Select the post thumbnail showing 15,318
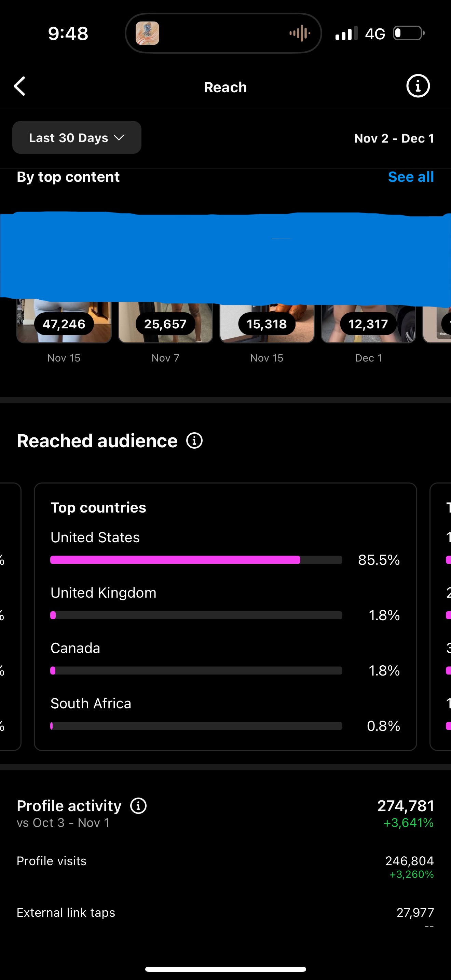 [x=267, y=323]
